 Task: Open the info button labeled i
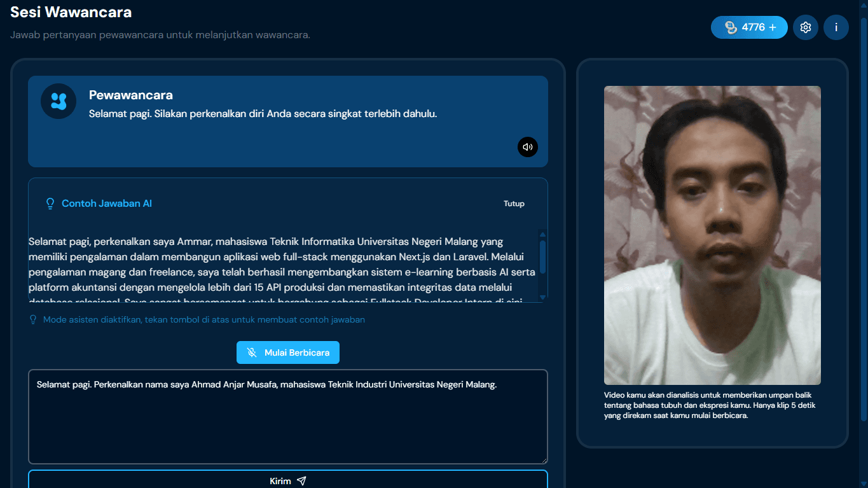click(836, 27)
